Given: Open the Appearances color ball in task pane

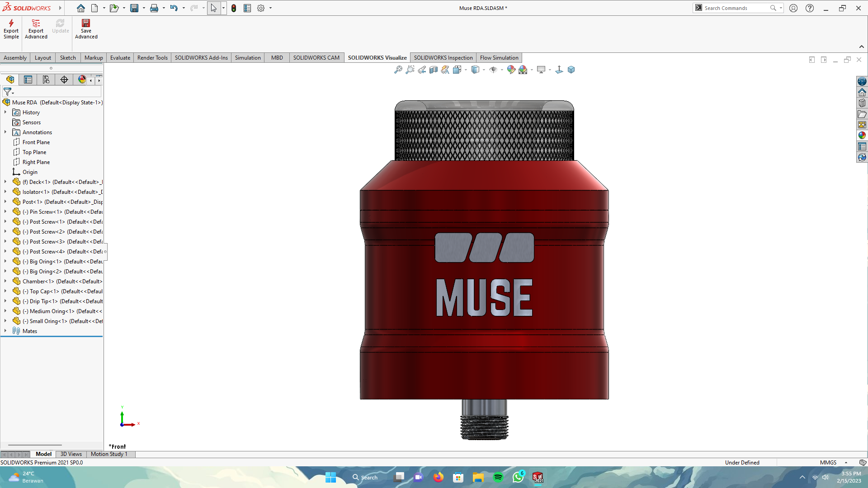Looking at the screenshot, I should [x=862, y=136].
